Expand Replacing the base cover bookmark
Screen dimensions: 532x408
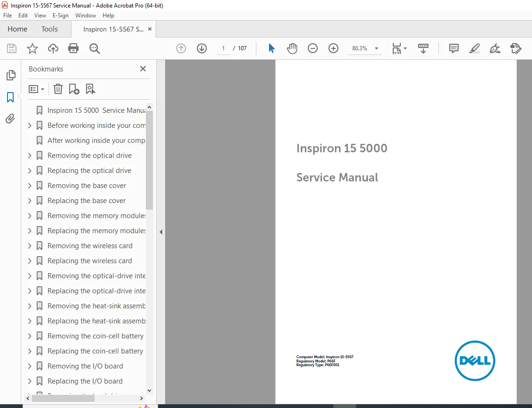pos(30,201)
